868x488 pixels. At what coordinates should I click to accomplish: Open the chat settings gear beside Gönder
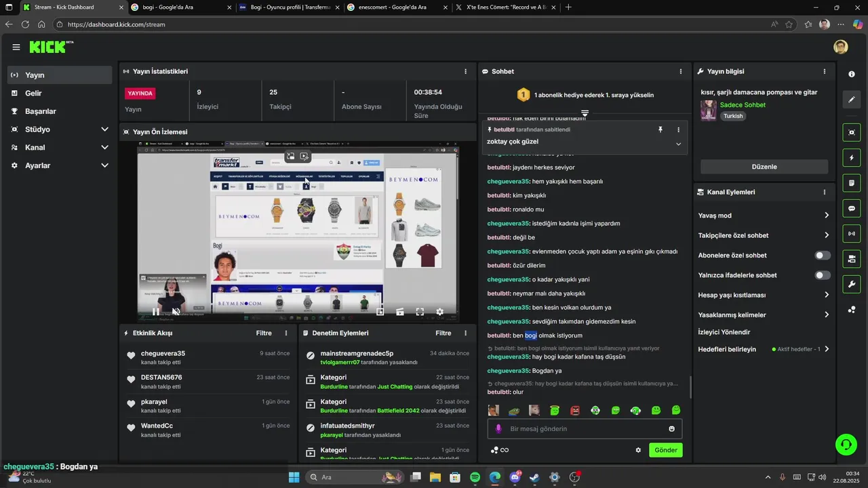(x=638, y=450)
